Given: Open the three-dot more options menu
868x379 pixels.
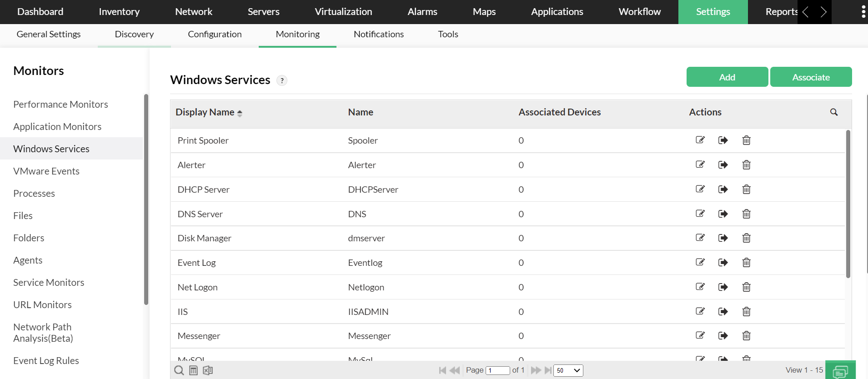Looking at the screenshot, I should point(863,12).
